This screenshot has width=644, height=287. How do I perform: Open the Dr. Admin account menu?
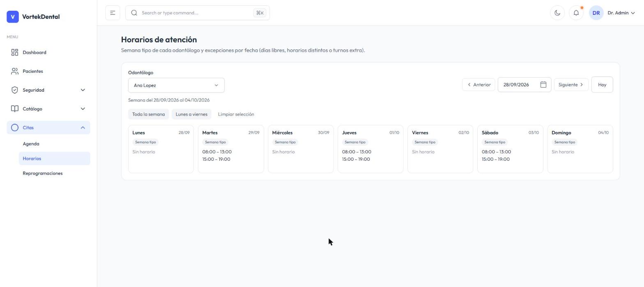pos(621,13)
